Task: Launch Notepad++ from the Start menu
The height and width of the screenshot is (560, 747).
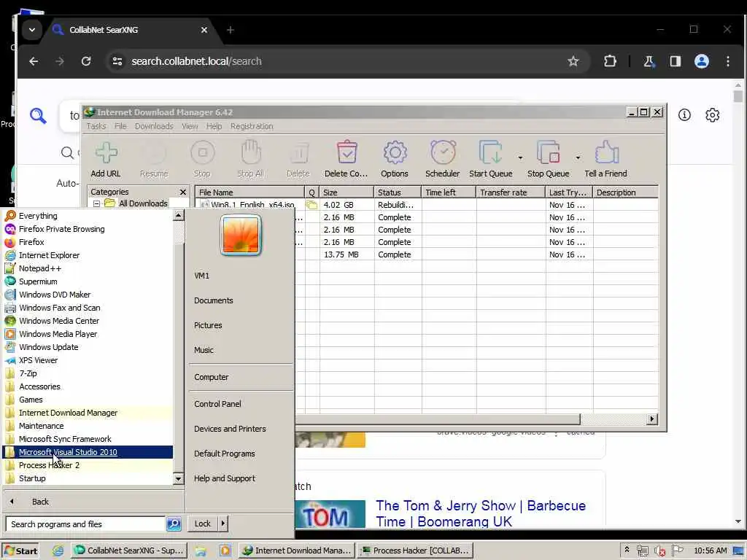Action: click(88, 268)
